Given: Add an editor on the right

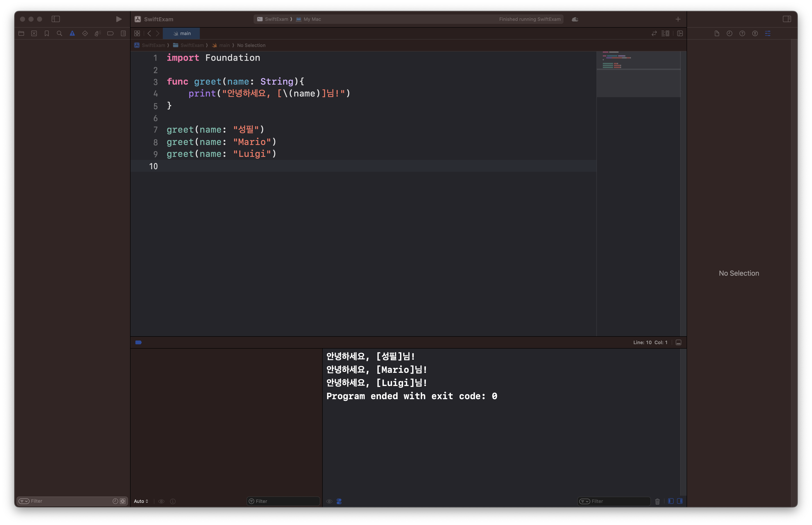Looking at the screenshot, I should tap(680, 33).
